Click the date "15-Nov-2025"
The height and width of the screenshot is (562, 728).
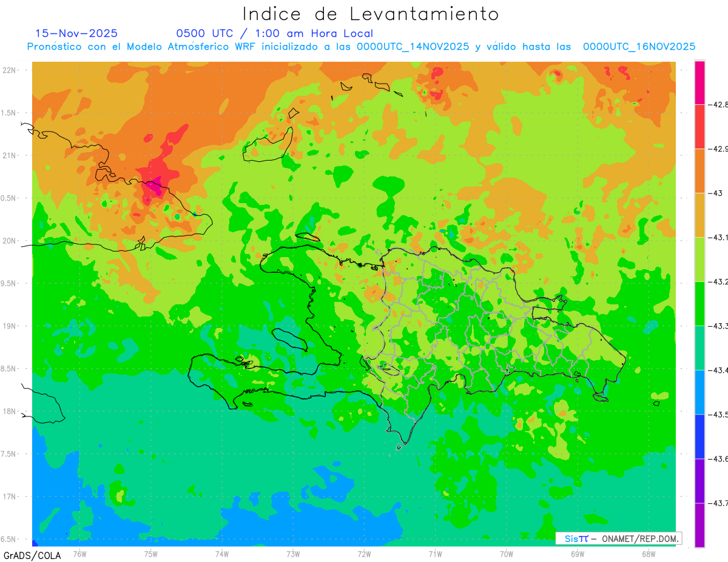pos(76,33)
